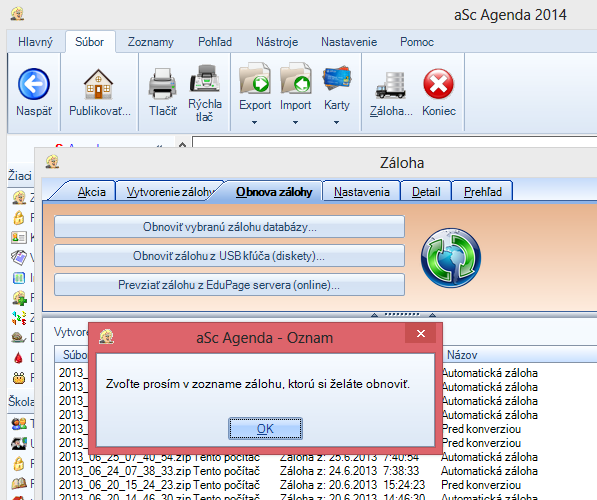Open the Hlavný ribbon tab

pos(35,42)
